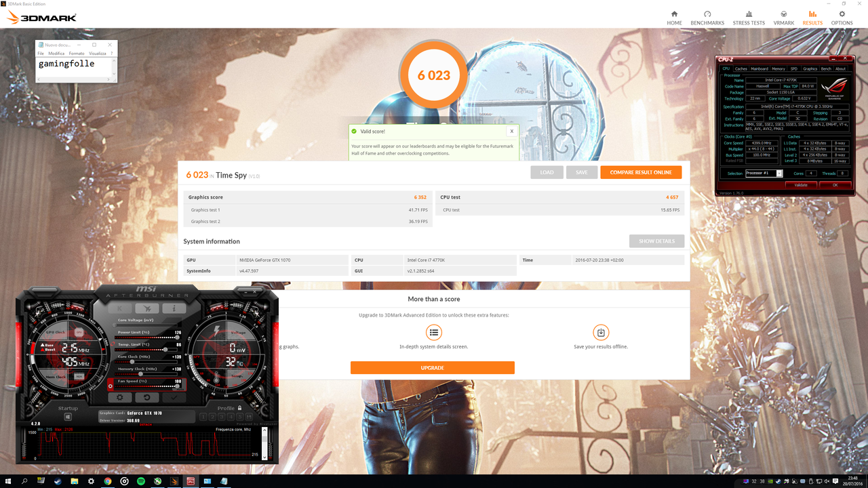The height and width of the screenshot is (488, 868).
Task: Open Afterburner settings gear button
Action: [x=120, y=398]
